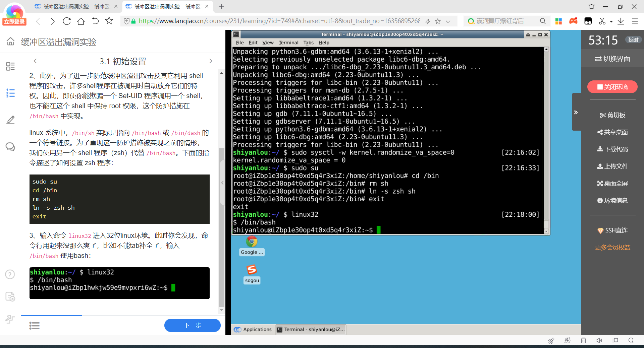Open the notes pencil icon in sidebar
Viewport: 644px width, 348px height.
click(10, 120)
